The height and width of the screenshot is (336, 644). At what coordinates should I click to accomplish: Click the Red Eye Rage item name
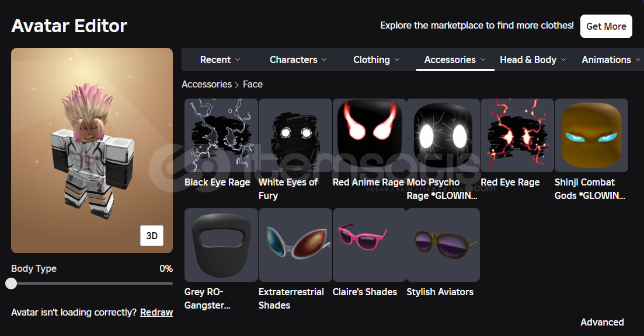click(x=510, y=182)
